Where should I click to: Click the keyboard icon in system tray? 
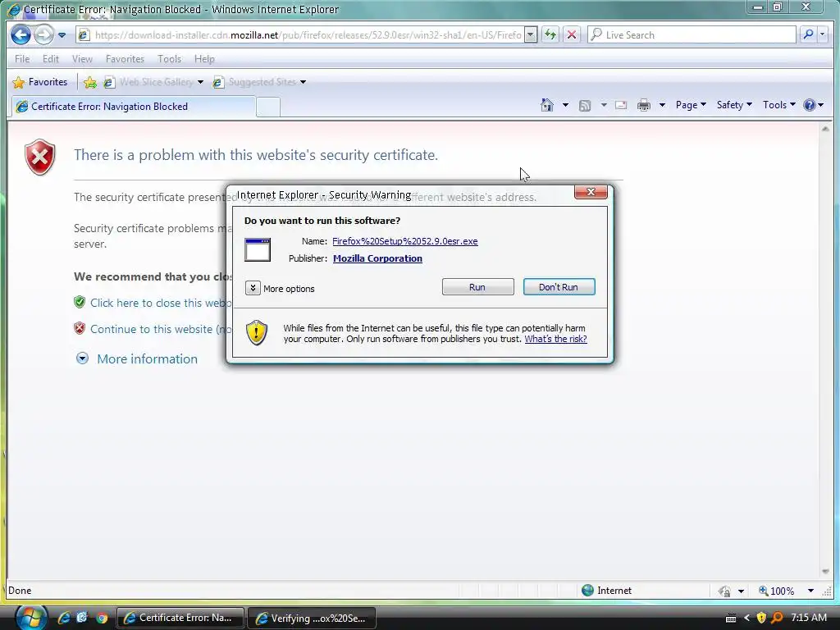click(731, 619)
